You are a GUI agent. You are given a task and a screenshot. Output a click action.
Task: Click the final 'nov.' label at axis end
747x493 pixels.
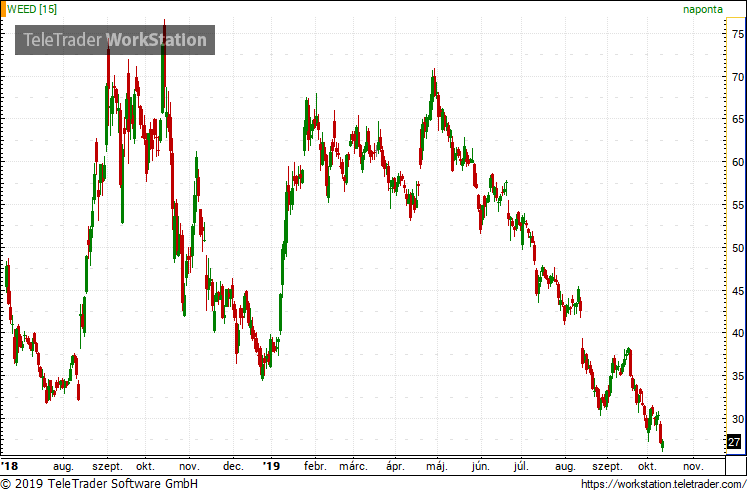click(693, 466)
